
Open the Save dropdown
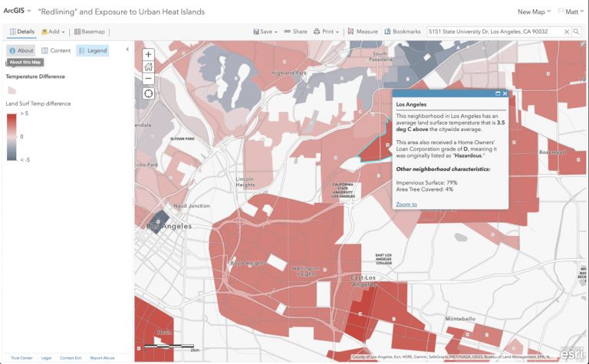[265, 31]
